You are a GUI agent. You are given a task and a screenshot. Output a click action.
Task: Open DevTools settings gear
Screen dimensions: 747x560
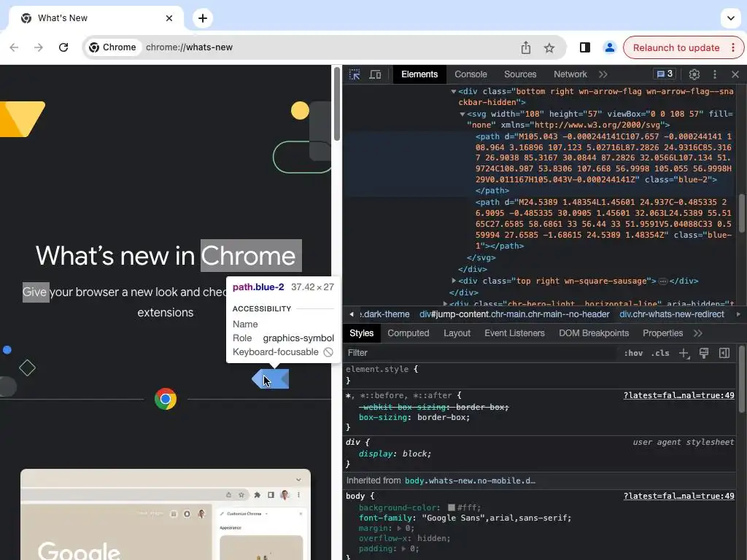(694, 74)
